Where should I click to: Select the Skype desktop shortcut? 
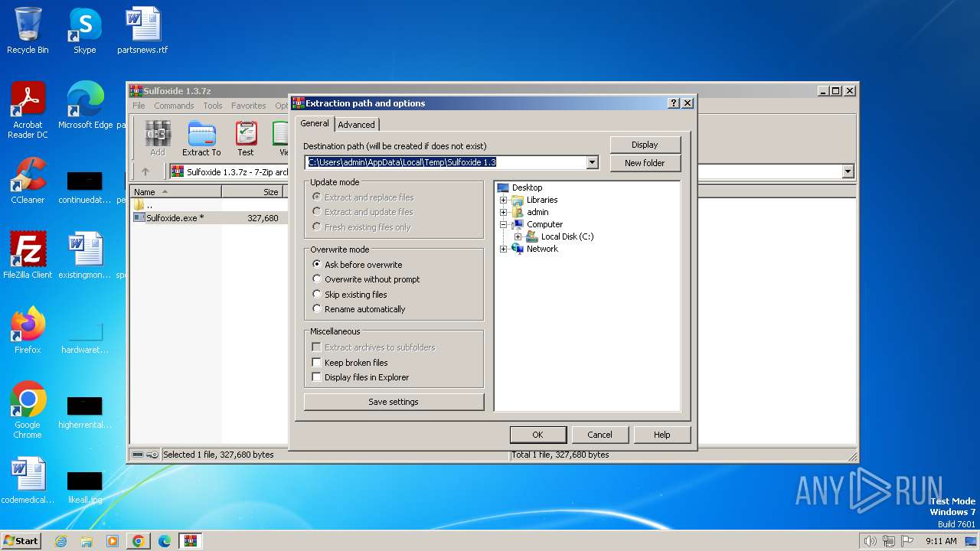(85, 31)
